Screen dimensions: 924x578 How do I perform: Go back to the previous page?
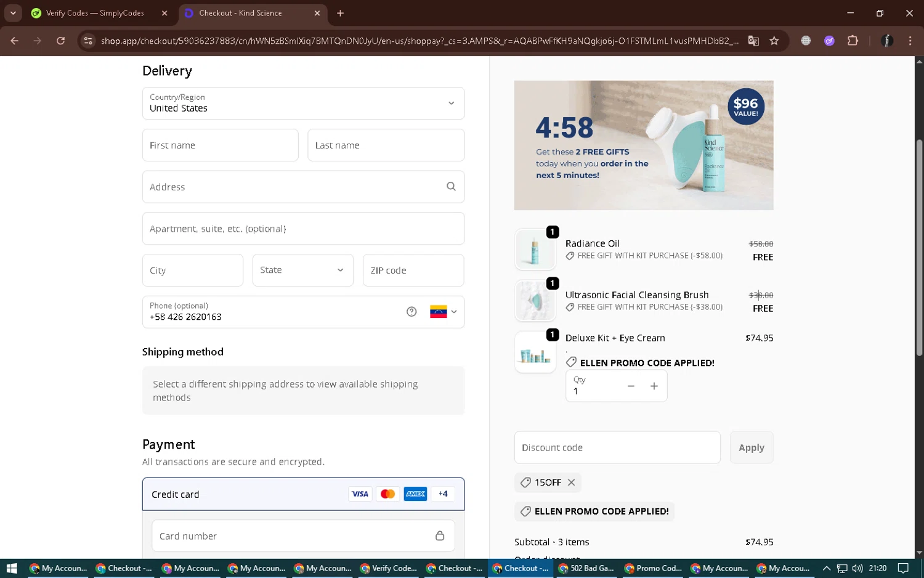pos(14,41)
